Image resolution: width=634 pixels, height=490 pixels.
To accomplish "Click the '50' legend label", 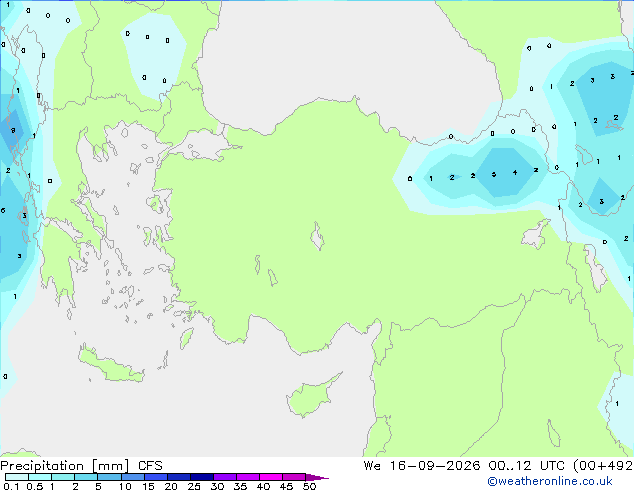I will (x=310, y=486).
